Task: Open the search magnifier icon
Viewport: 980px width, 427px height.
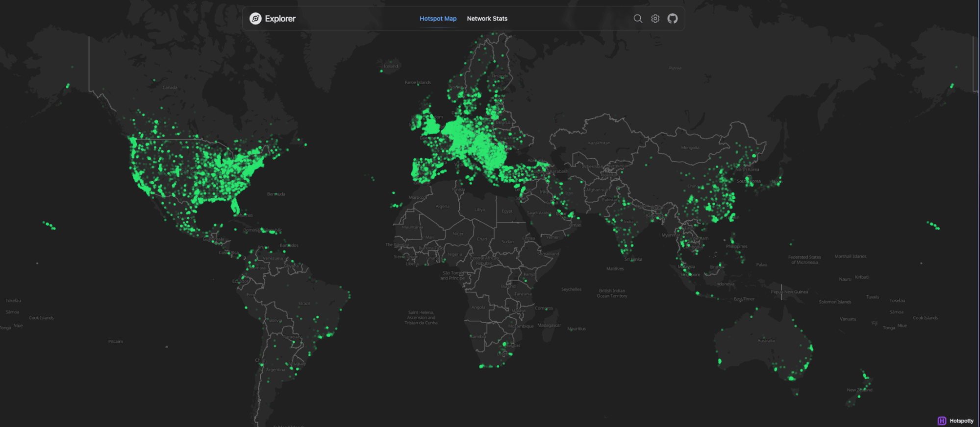Action: pos(638,19)
